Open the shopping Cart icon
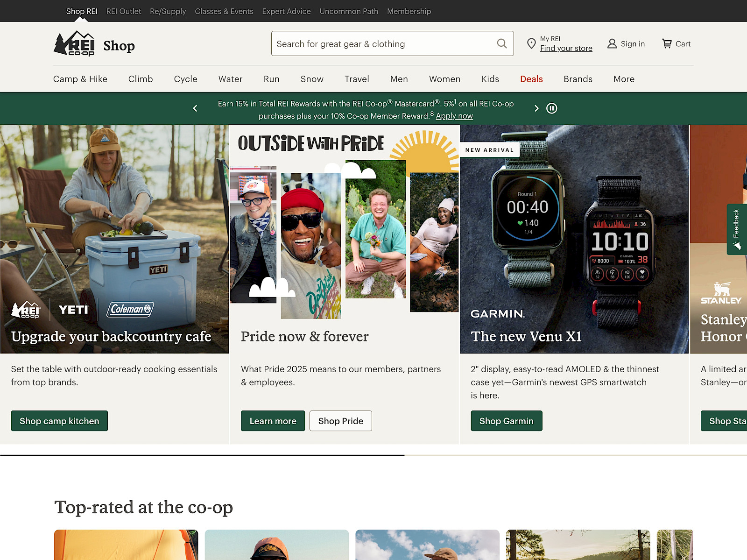 click(x=667, y=44)
